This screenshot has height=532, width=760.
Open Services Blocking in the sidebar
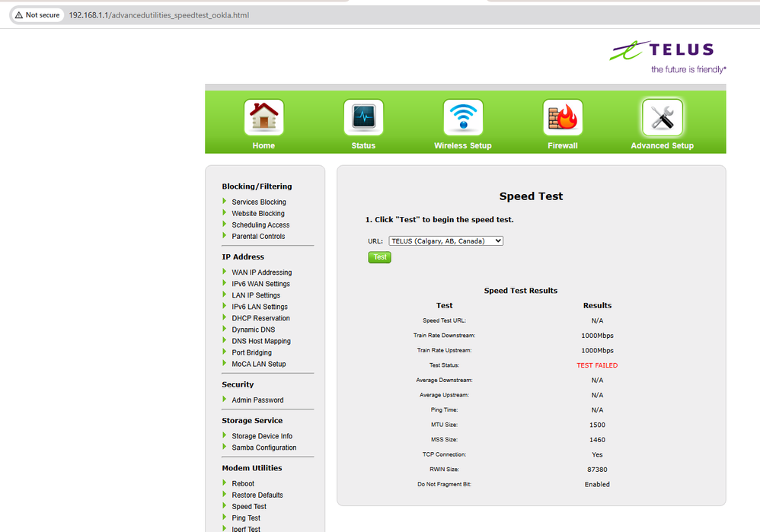(x=259, y=202)
